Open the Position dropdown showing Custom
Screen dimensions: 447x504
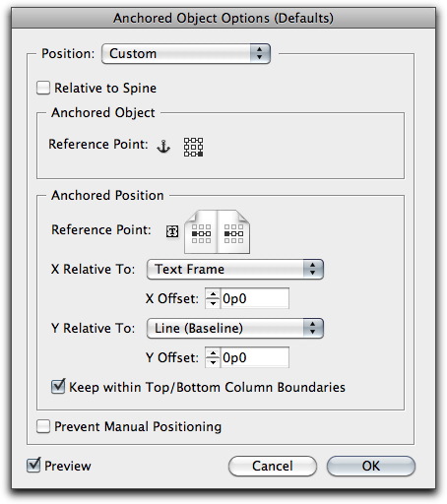[x=186, y=53]
